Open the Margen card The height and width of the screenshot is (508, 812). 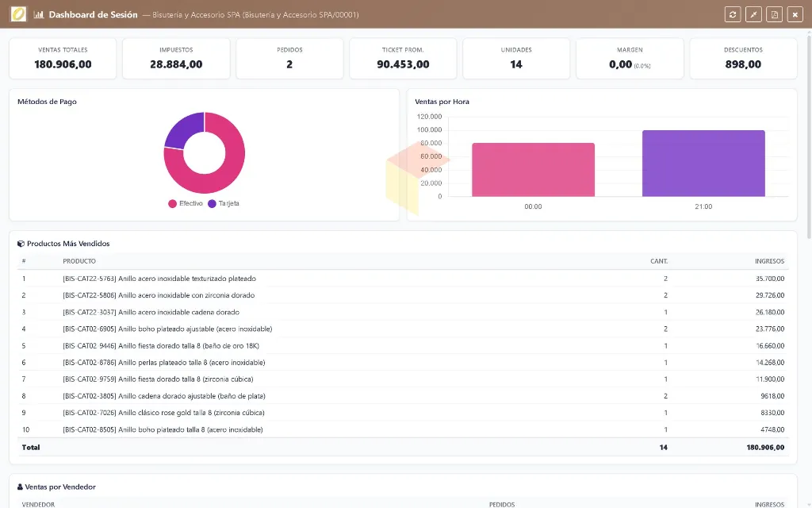click(x=630, y=59)
